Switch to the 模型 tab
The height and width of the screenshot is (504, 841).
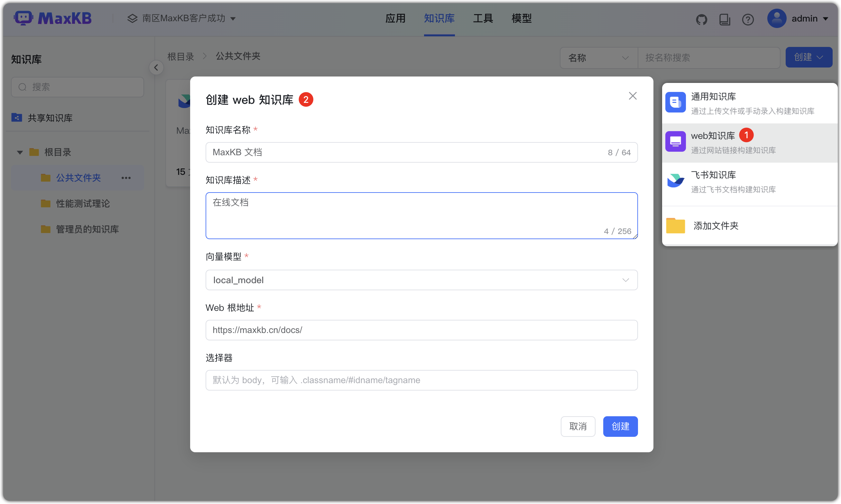tap(521, 18)
